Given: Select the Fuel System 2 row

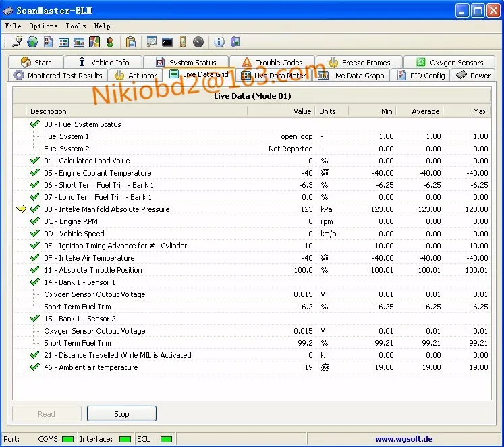Looking at the screenshot, I should (252, 149).
